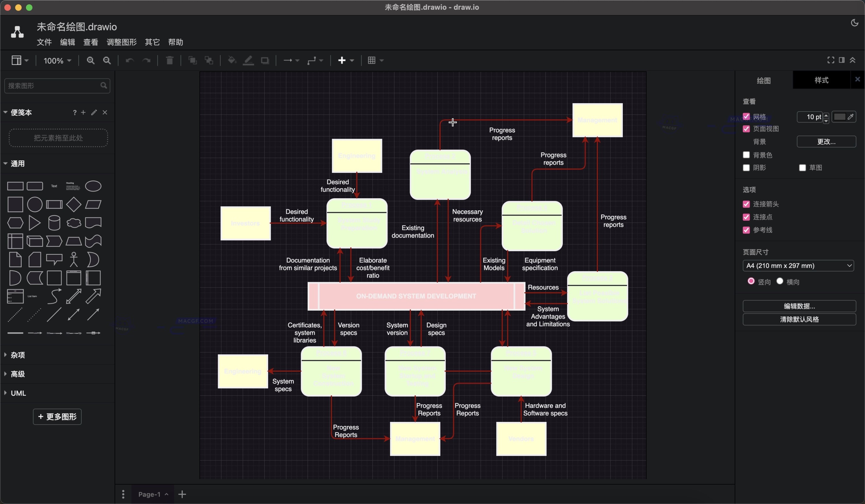Viewport: 865px width, 504px height.
Task: Open the 100% zoom level dropdown
Action: pyautogui.click(x=57, y=61)
